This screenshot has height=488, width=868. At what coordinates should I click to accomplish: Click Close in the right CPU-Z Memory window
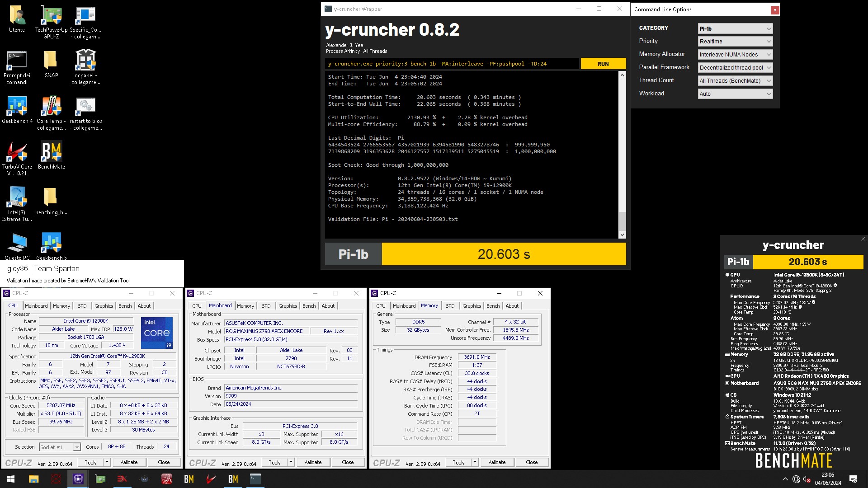click(x=532, y=462)
